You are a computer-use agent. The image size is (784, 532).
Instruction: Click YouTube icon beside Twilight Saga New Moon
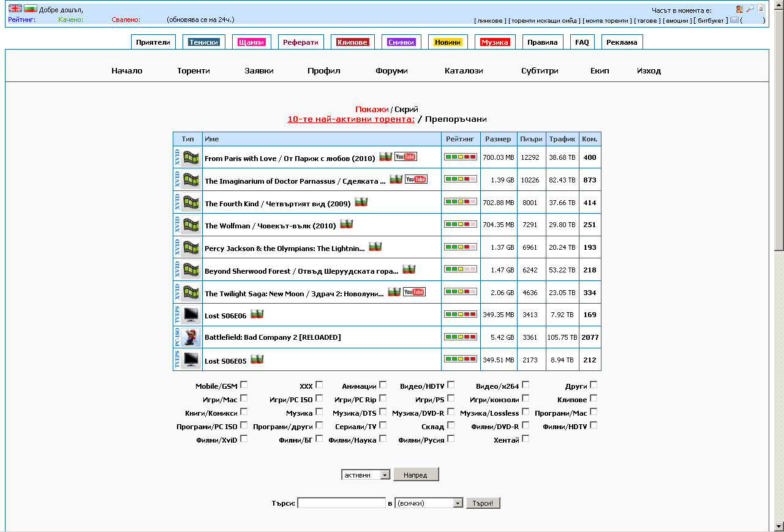(x=414, y=292)
